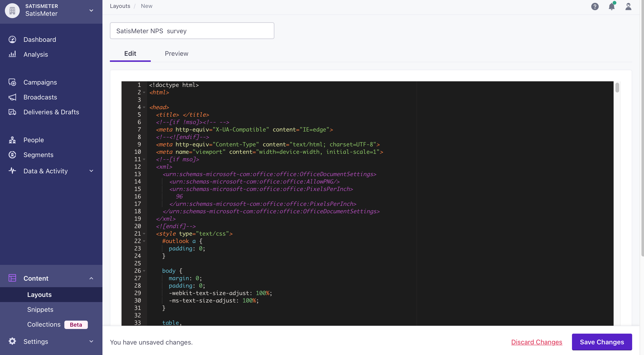Click the value '96' on line 16

tap(179, 197)
